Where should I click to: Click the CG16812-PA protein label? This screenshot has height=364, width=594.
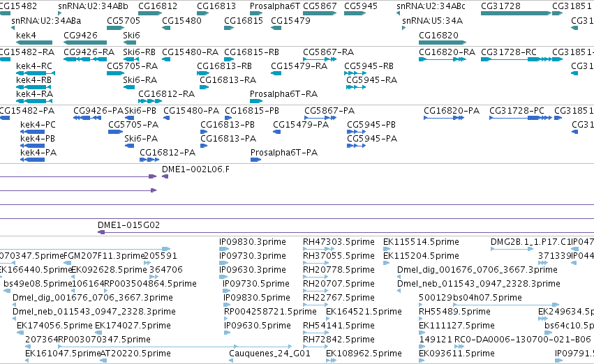(168, 153)
